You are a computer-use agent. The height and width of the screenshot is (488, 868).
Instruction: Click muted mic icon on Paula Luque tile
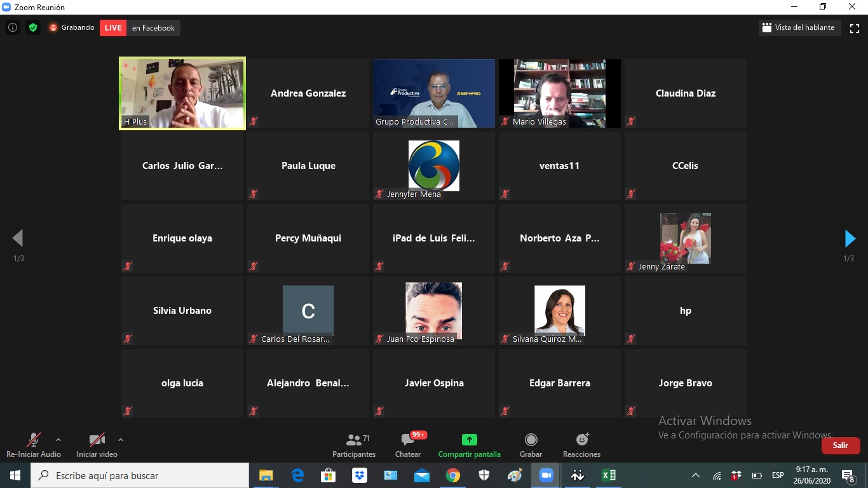[254, 194]
